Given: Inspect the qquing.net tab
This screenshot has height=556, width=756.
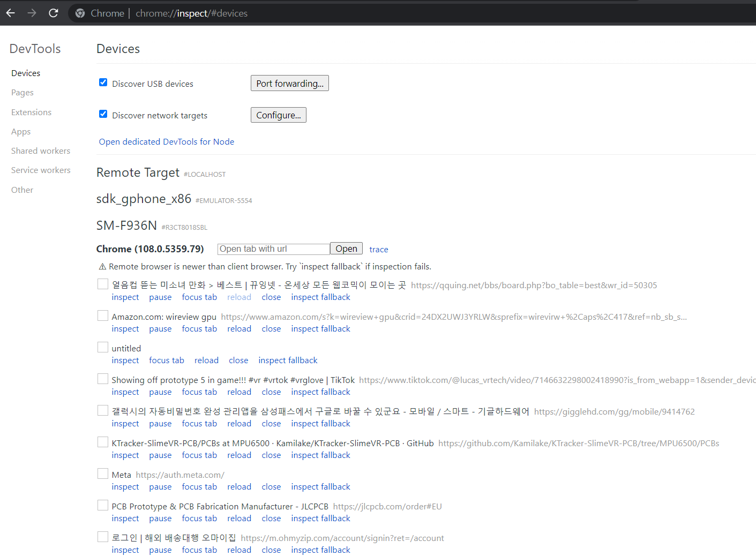Looking at the screenshot, I should [125, 297].
